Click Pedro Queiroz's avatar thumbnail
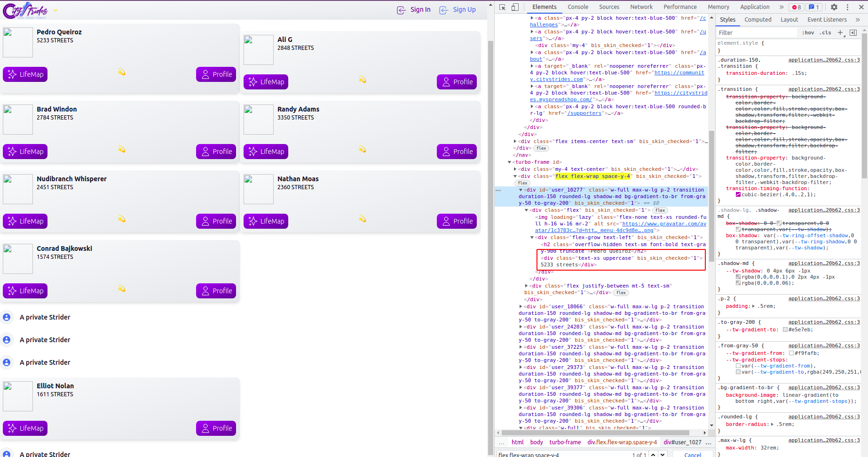 (x=18, y=42)
